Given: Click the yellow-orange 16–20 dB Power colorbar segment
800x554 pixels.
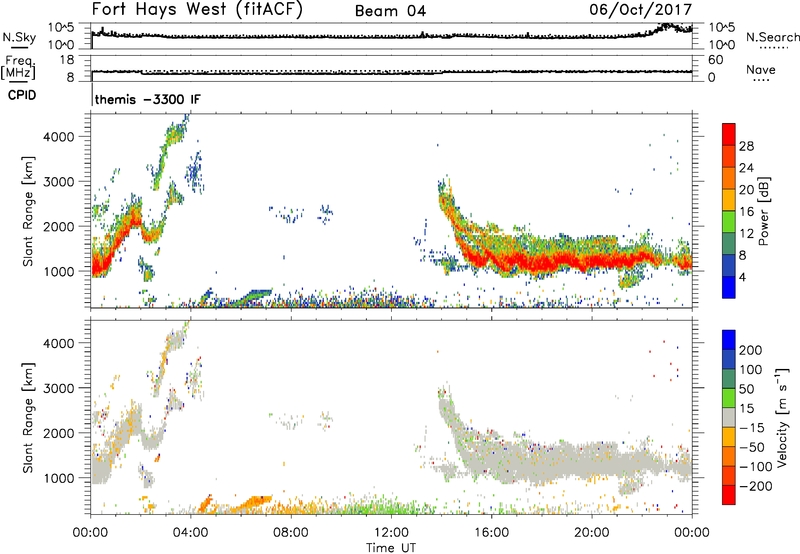Looking at the screenshot, I should pyautogui.click(x=729, y=199).
